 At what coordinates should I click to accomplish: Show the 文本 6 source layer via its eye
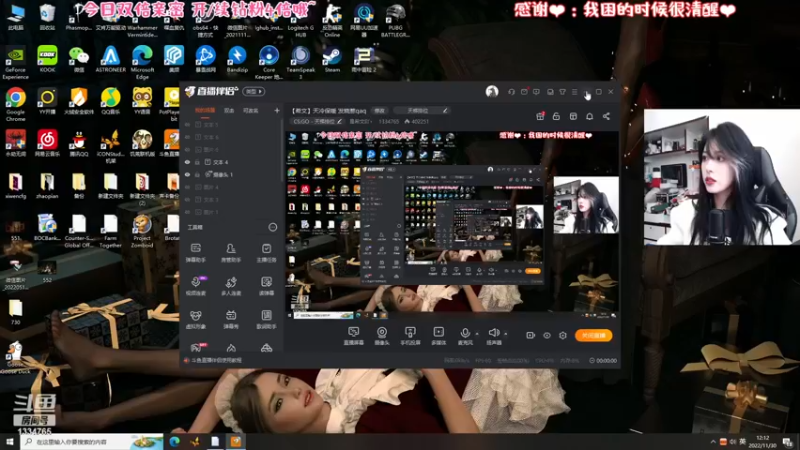(187, 137)
